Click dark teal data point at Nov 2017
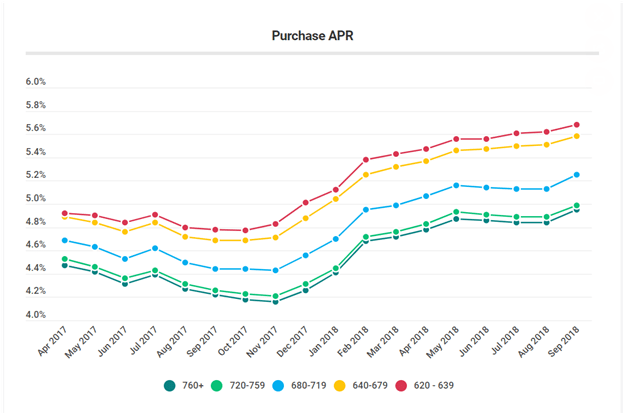Viewport: 623px width, 413px height. (275, 301)
